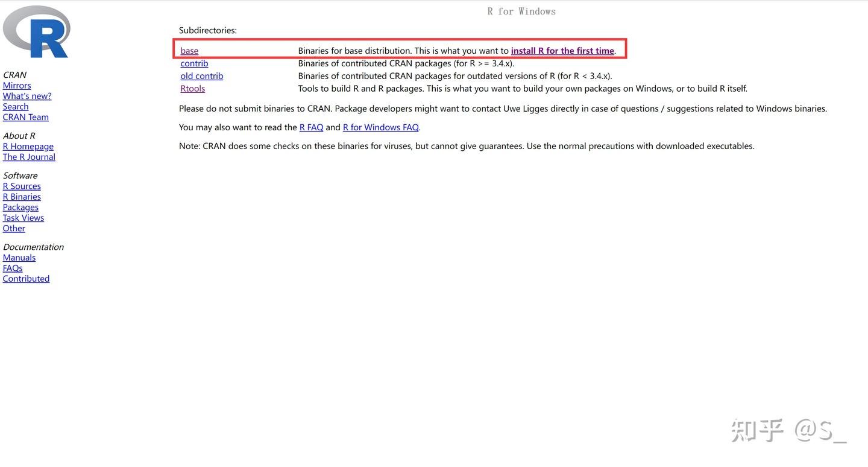The height and width of the screenshot is (467, 868).
Task: Go to CRAN Mirrors
Action: point(17,86)
